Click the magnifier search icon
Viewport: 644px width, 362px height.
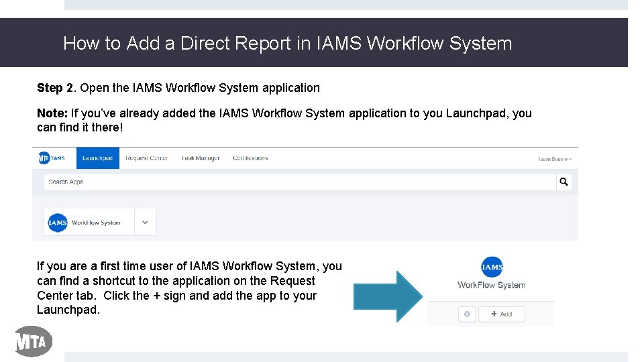point(563,182)
